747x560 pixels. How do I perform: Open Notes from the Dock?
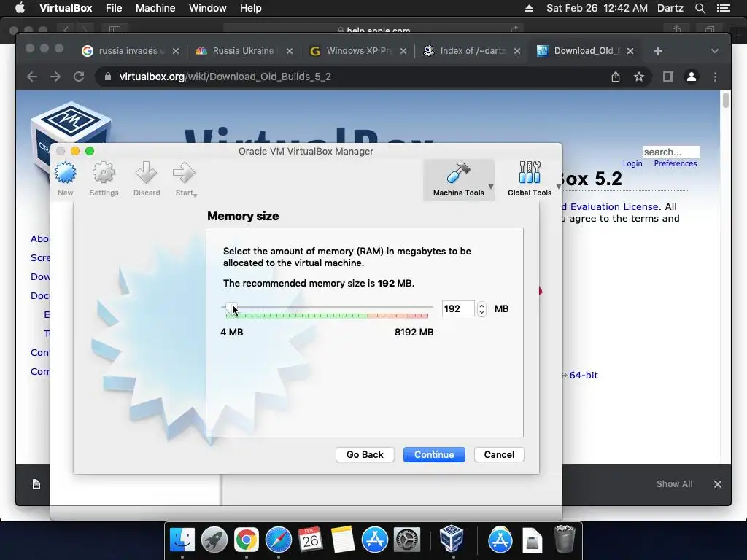[343, 540]
